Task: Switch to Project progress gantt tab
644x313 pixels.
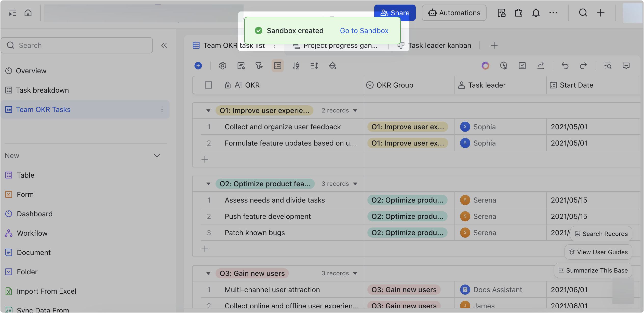Action: 336,46
